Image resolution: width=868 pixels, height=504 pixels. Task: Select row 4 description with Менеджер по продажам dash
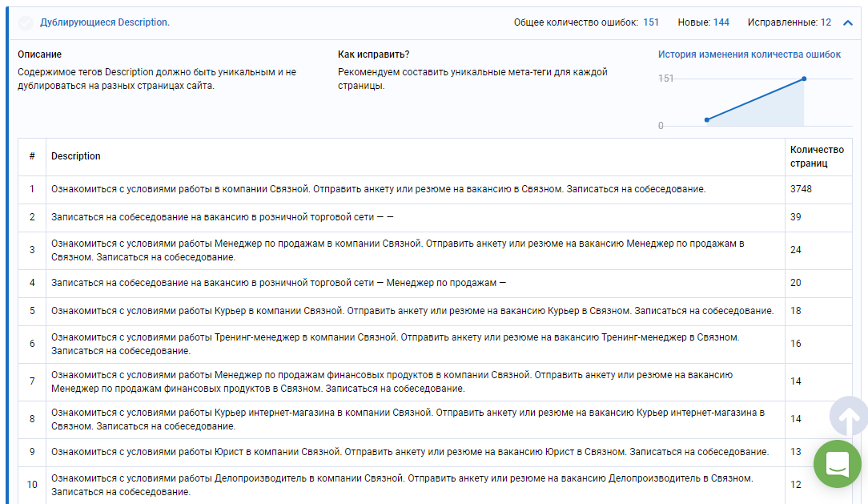pos(279,283)
